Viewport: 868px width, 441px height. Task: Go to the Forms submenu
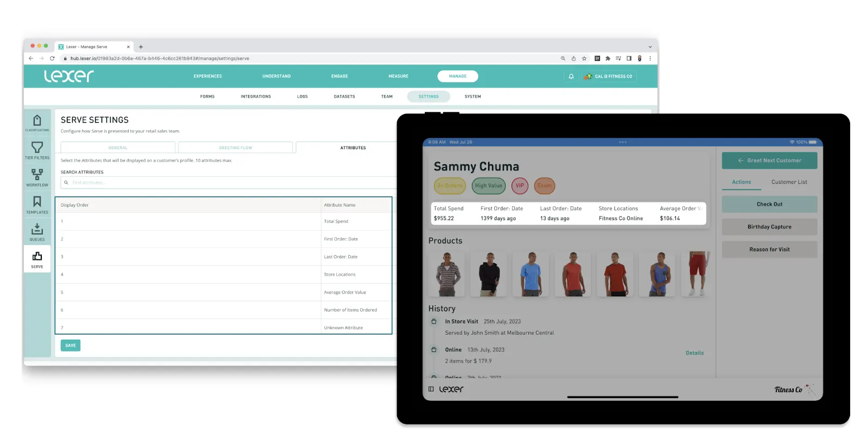click(207, 97)
